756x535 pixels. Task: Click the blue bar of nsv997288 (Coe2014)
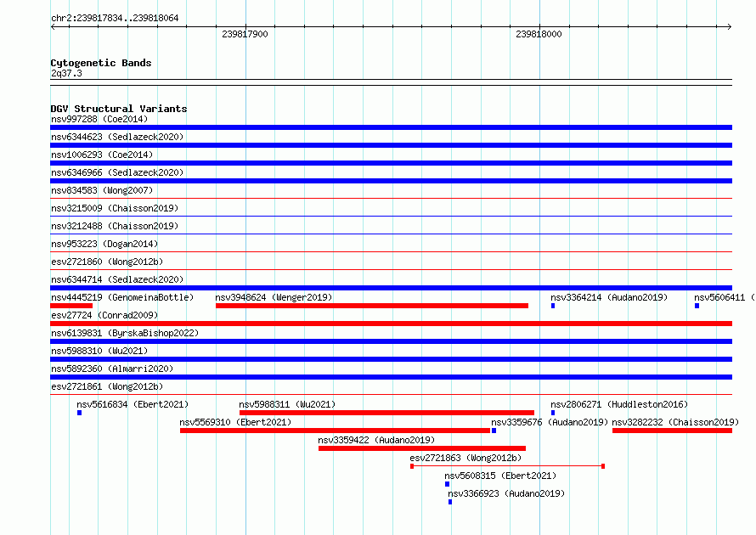(391, 127)
